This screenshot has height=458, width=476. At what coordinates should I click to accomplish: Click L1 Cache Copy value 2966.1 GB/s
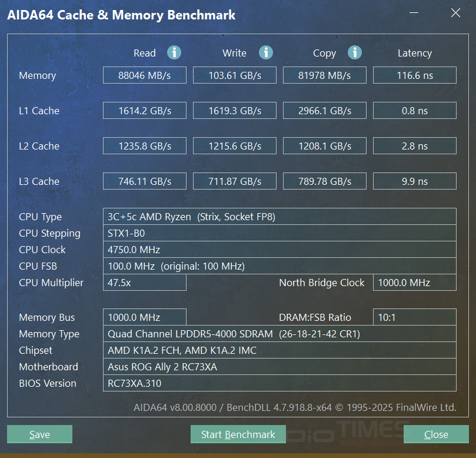325,111
